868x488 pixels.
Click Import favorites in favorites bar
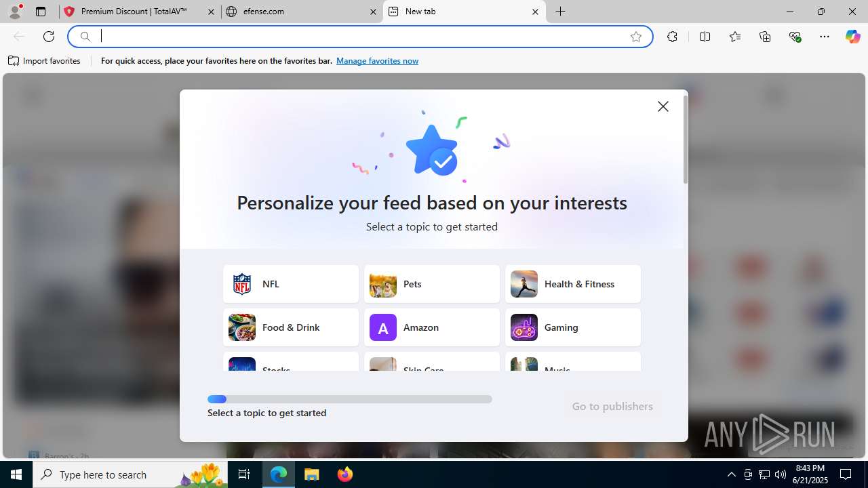45,61
